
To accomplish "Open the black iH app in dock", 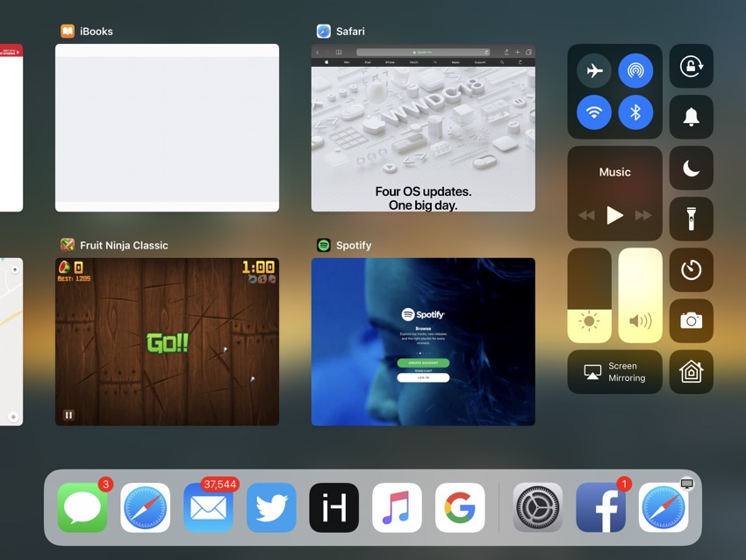I will 334,507.
